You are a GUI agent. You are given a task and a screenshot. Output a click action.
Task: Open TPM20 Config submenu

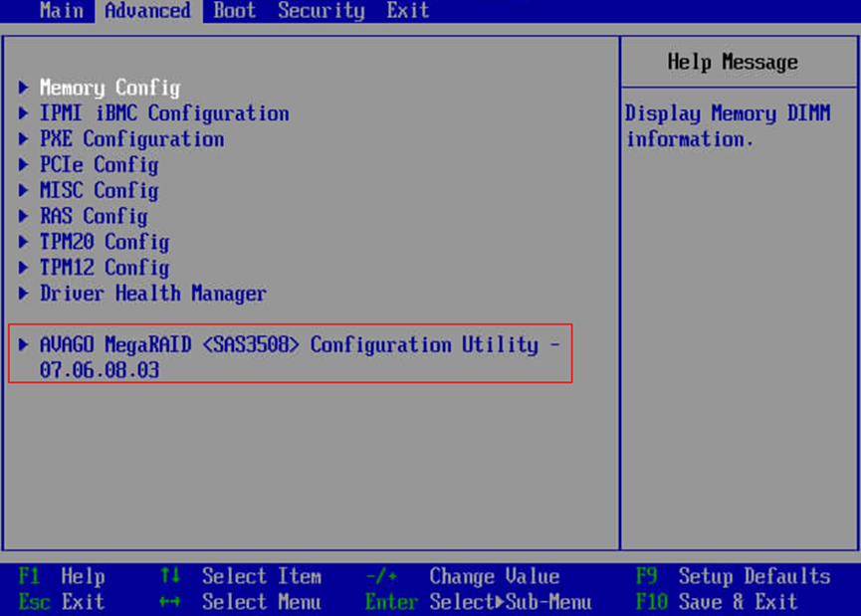105,243
